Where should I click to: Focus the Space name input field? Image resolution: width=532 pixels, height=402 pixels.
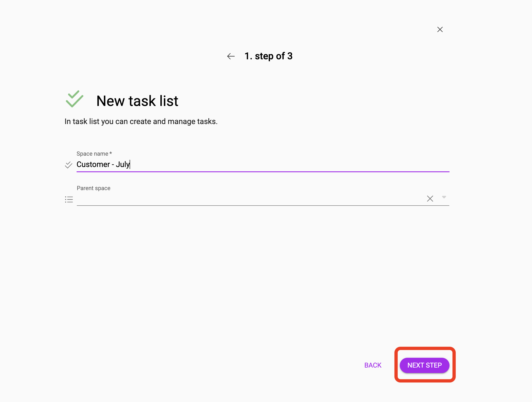pos(263,164)
